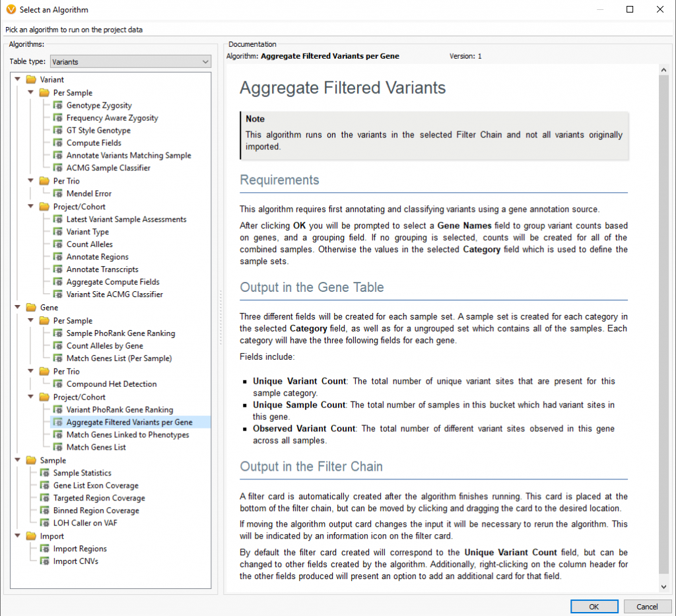Click the Variant folder icon

point(31,79)
